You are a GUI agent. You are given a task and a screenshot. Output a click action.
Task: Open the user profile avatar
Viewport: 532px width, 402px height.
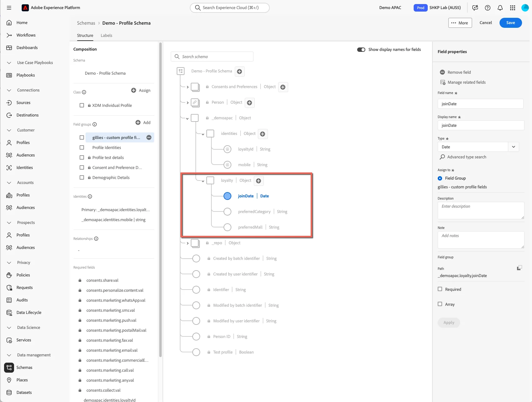click(x=525, y=8)
